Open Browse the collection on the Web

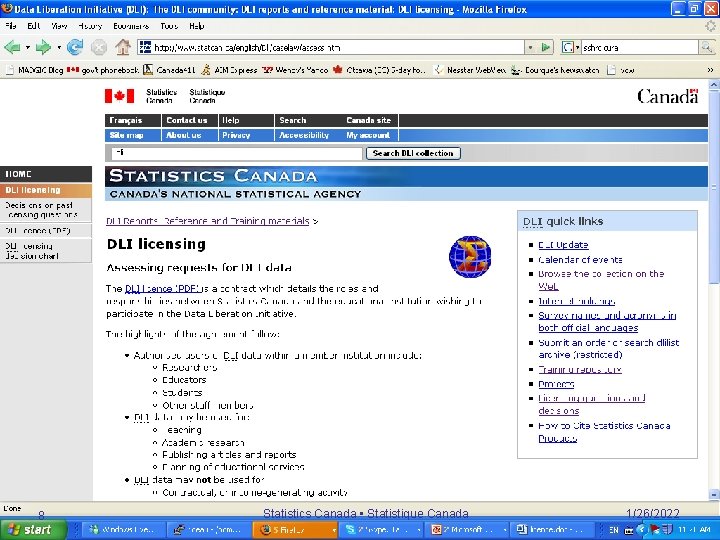pos(601,280)
